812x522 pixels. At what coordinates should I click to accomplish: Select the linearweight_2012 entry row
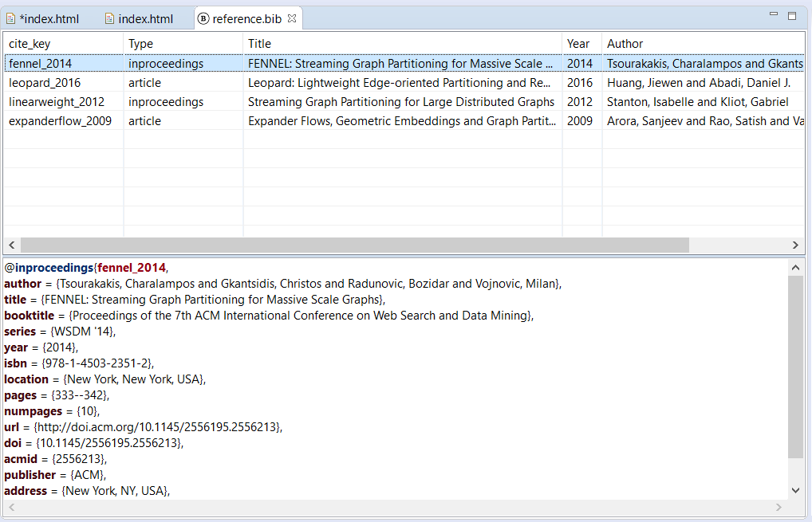[55, 102]
